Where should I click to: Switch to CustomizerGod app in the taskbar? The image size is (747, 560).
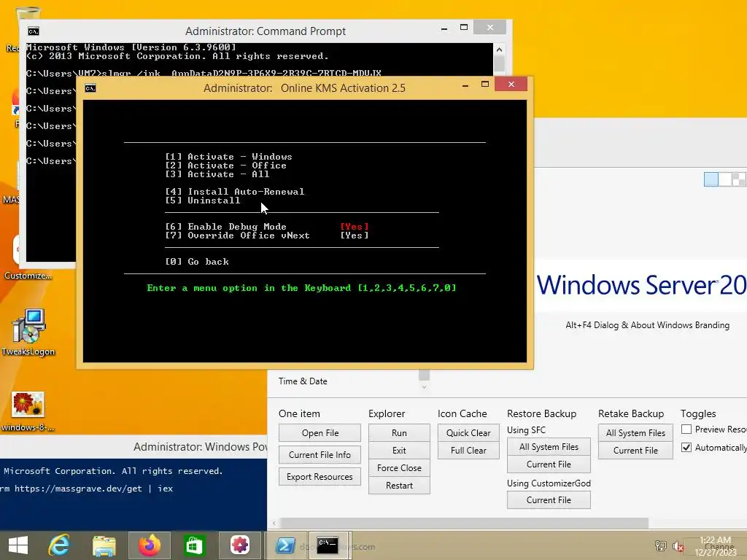239,545
